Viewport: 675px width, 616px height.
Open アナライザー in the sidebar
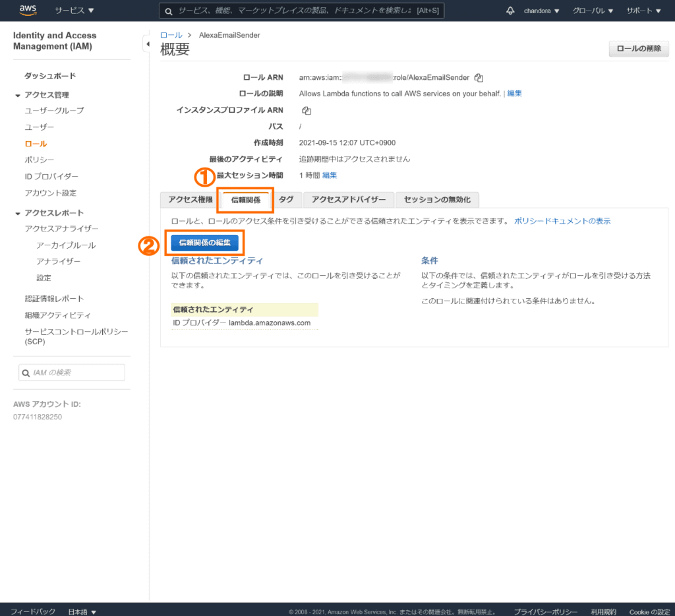tap(58, 261)
